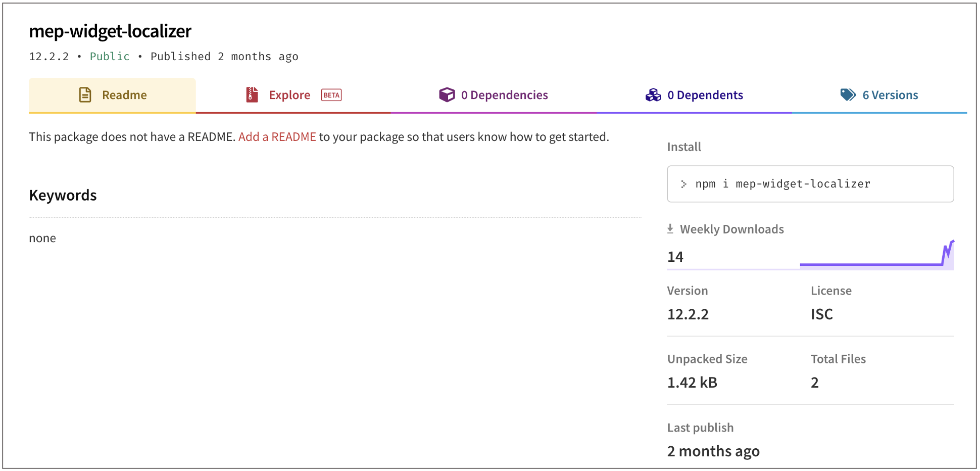Switch to the Readme tab
The height and width of the screenshot is (471, 980).
click(x=124, y=95)
